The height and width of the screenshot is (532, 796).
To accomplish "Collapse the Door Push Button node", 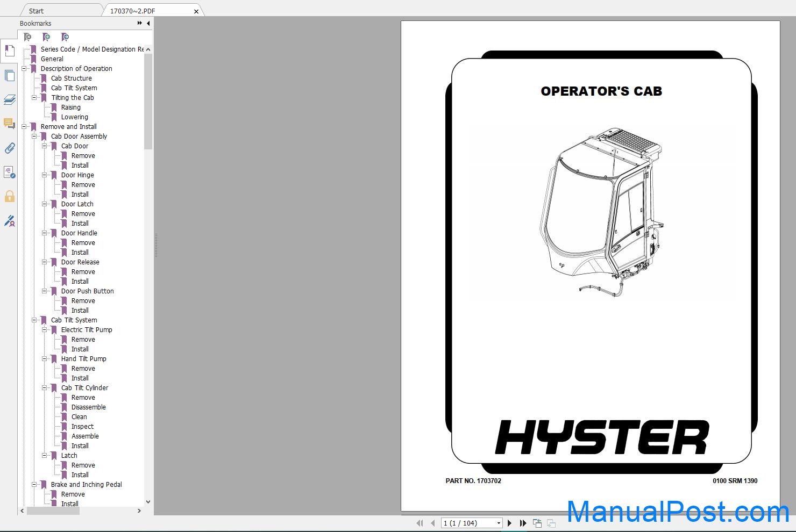I will pos(45,291).
